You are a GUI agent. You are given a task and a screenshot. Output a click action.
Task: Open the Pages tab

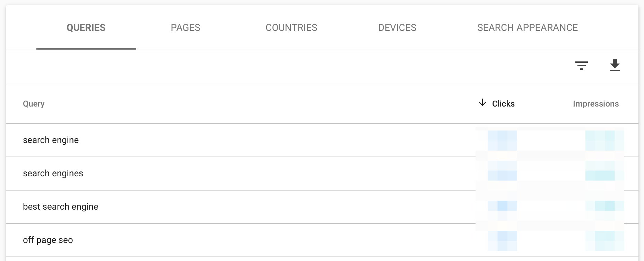(x=185, y=28)
